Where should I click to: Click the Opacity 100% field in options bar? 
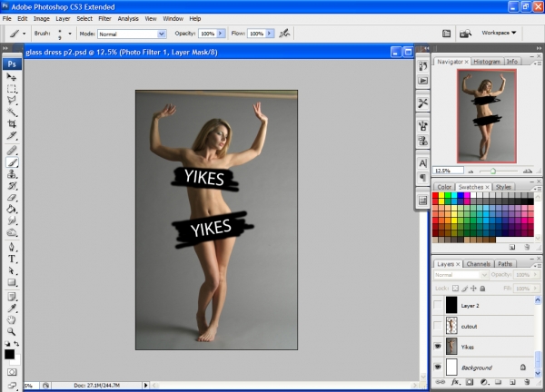207,34
